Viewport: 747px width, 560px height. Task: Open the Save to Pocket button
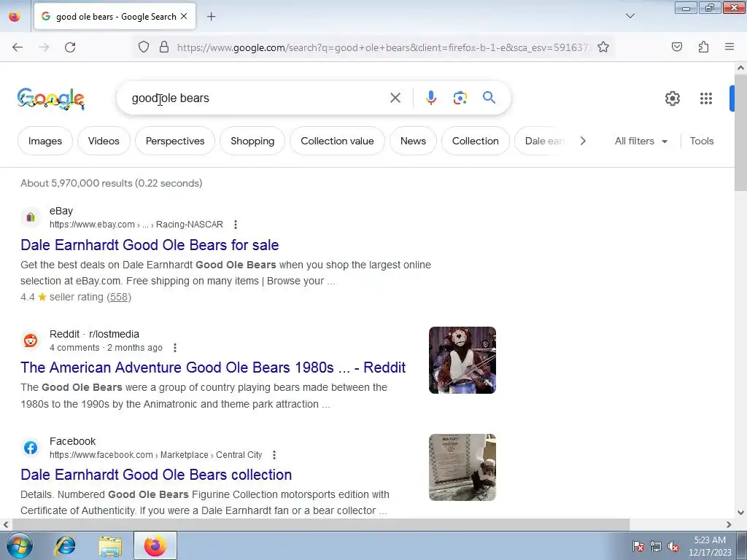(676, 47)
